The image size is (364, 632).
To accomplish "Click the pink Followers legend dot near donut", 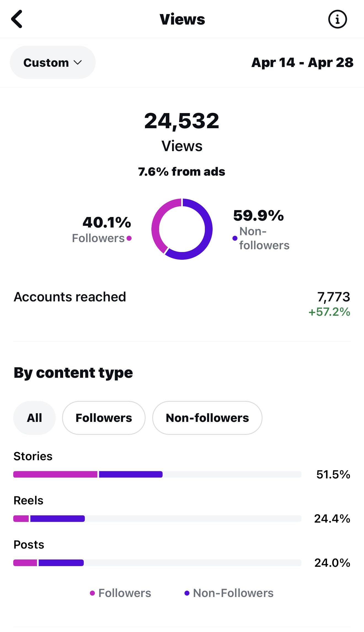I will [x=129, y=238].
